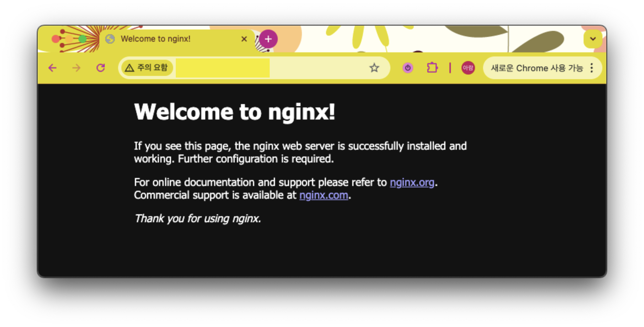Go forward with the forward arrow
Viewport: 644px width, 327px height.
pos(76,68)
